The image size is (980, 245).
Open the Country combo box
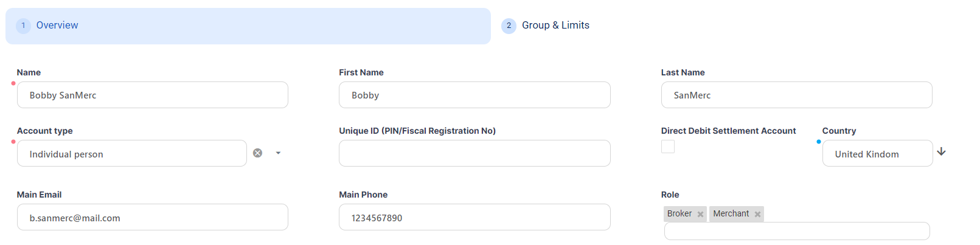click(877, 154)
